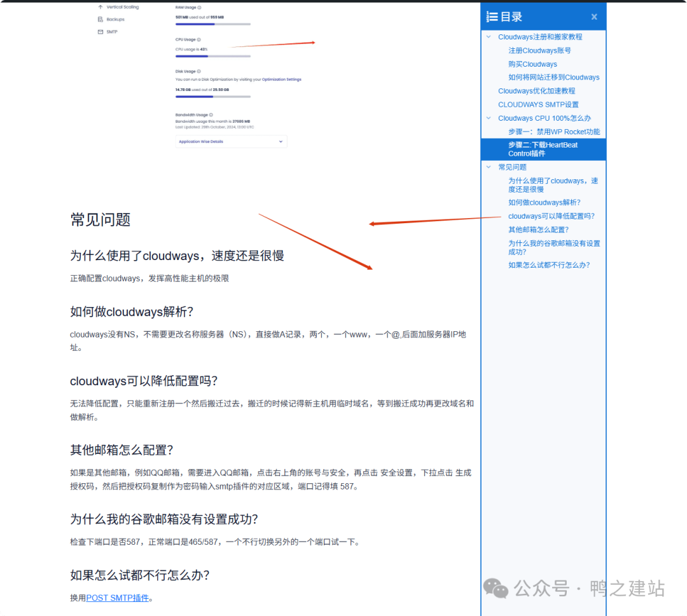Jump to 常见问题 in contents panel
The image size is (687, 616).
pos(512,167)
